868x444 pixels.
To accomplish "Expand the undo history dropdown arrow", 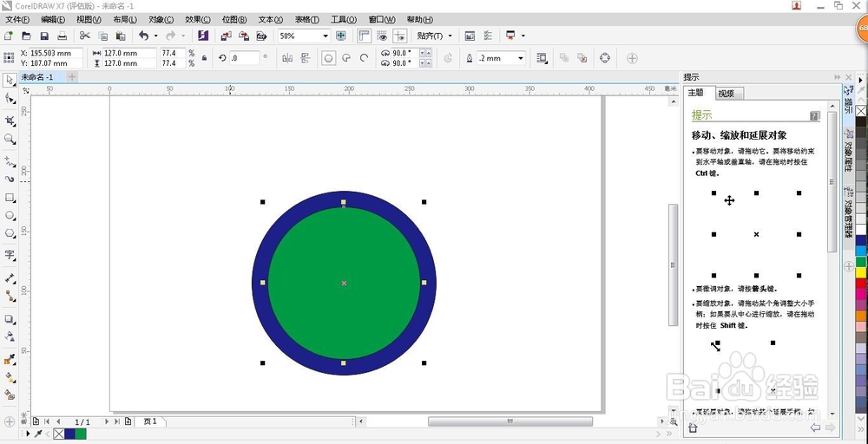I will 155,36.
